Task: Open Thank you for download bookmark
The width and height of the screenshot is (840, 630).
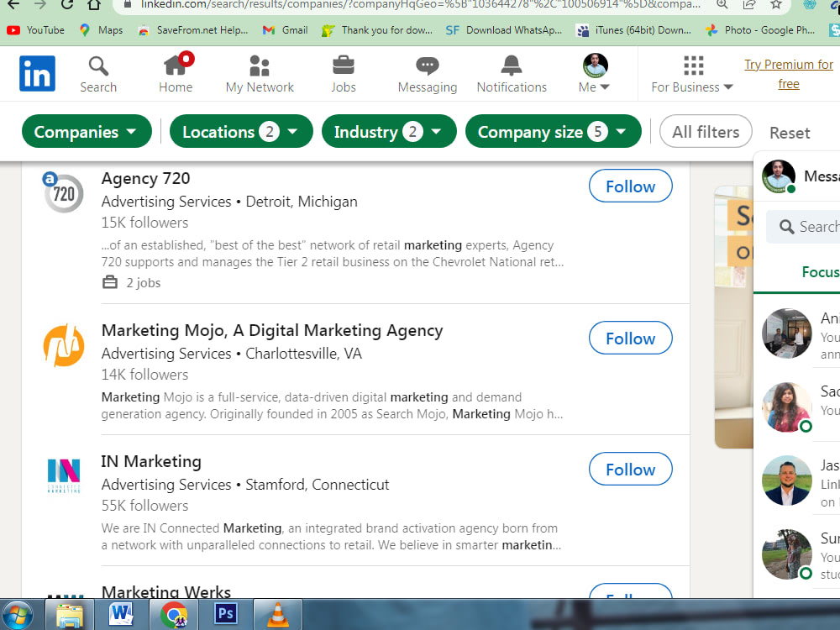Action: point(377,30)
